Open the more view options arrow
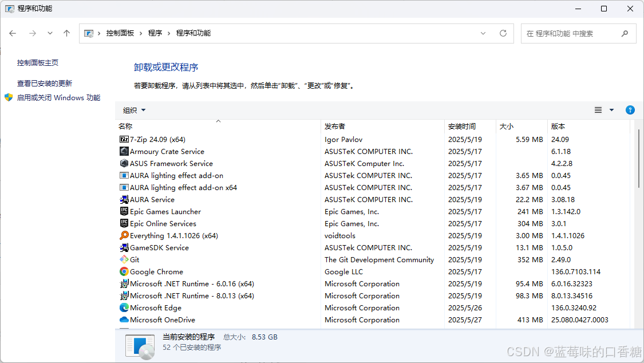This screenshot has width=644, height=363. [x=611, y=110]
